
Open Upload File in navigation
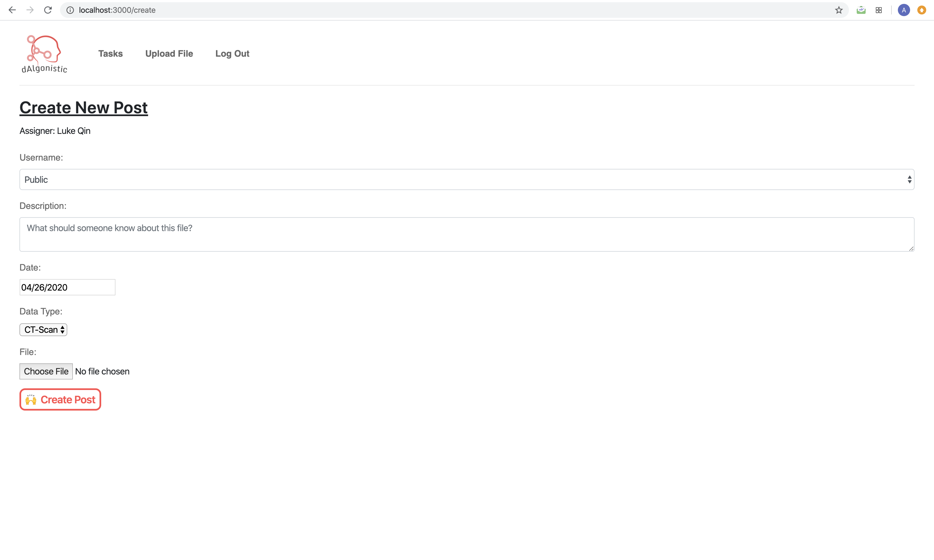(169, 54)
